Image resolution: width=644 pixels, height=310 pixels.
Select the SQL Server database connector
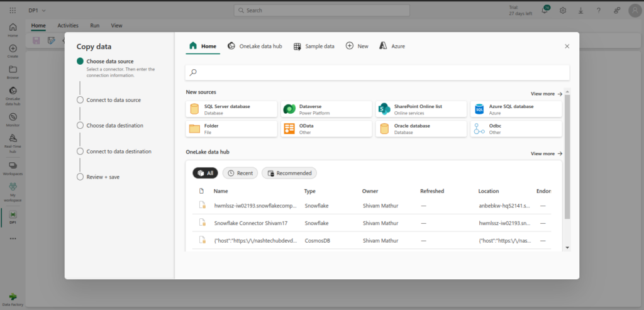pos(231,109)
